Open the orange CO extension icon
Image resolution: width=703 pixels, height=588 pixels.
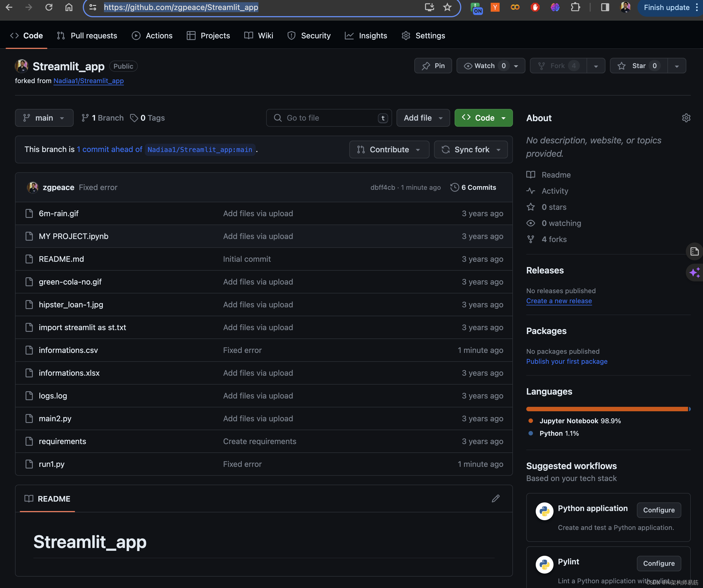(515, 7)
